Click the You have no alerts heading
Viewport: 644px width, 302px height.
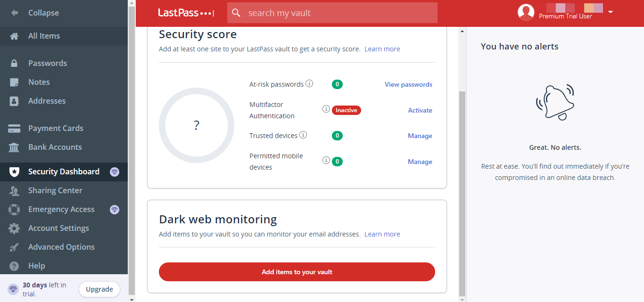(x=520, y=46)
